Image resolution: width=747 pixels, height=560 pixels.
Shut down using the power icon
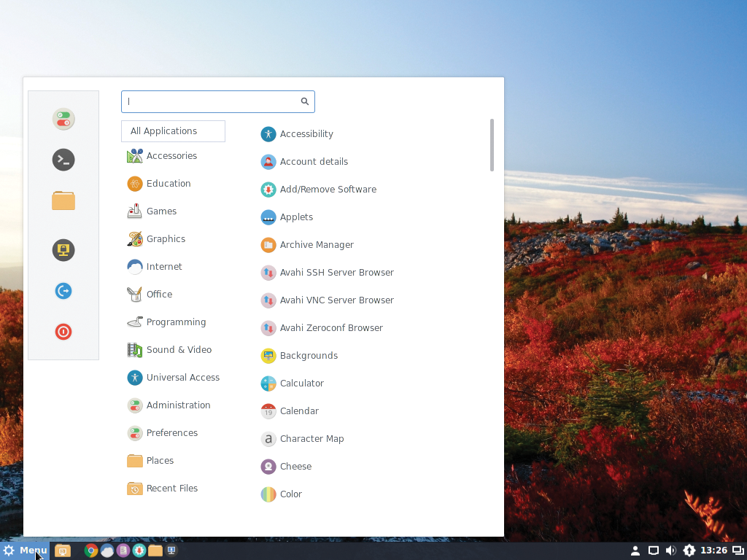coord(63,332)
